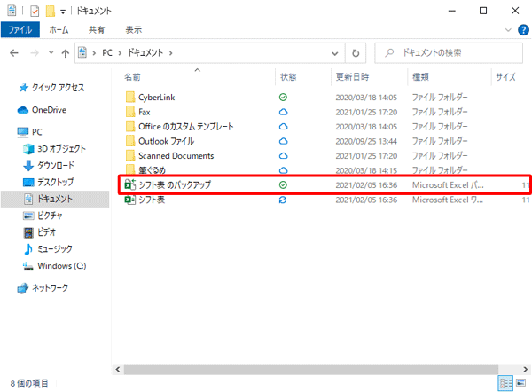532x392 pixels.
Task: Sort by the サイズ column header
Action: (x=505, y=77)
